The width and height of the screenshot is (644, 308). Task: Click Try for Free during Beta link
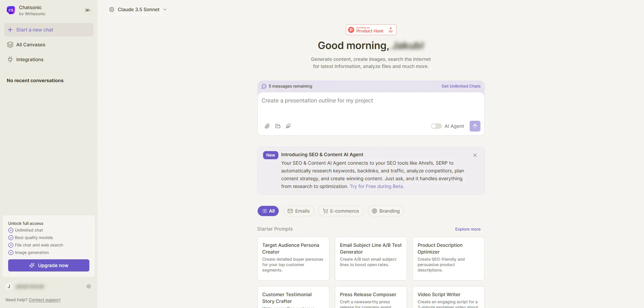coord(377,186)
